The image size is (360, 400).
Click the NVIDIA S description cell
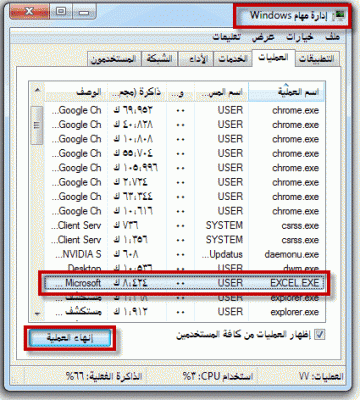click(x=78, y=254)
